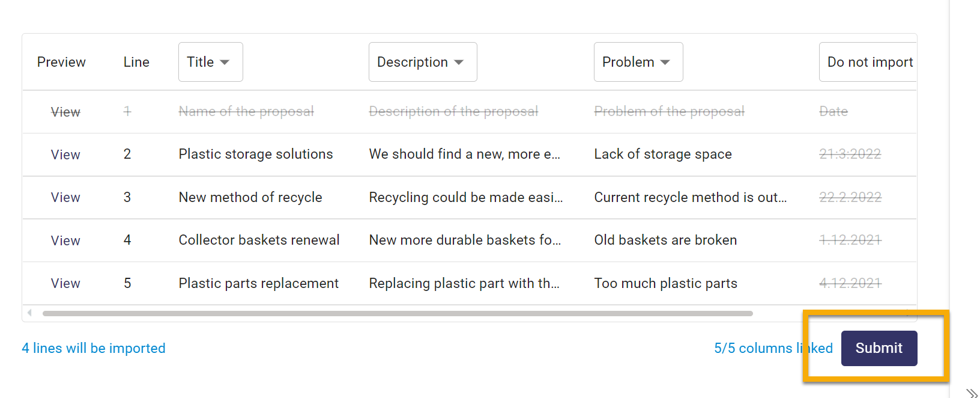Click 'Too much plastic parts' cell
The width and height of the screenshot is (980, 398).
pos(666,283)
